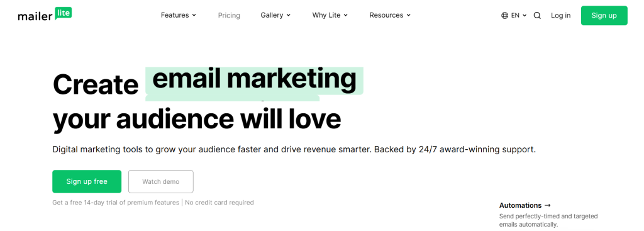Click the Sign up button in header
Image resolution: width=644 pixels, height=231 pixels.
604,16
